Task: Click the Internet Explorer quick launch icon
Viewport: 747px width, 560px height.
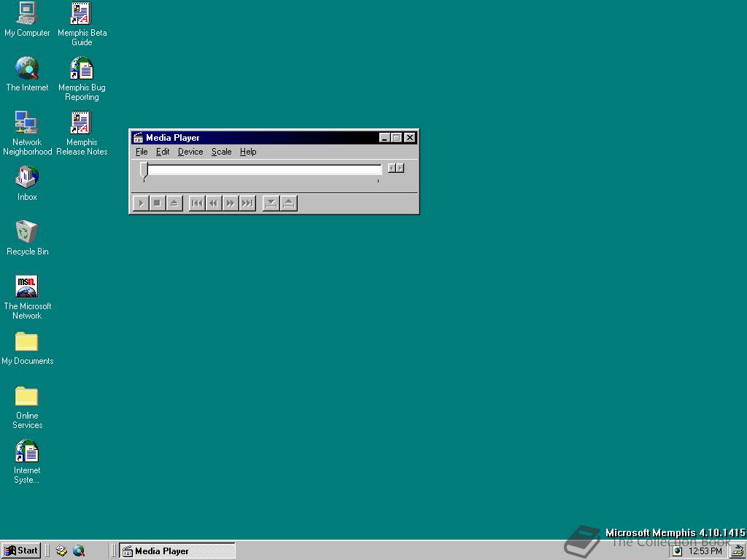Action: point(79,551)
